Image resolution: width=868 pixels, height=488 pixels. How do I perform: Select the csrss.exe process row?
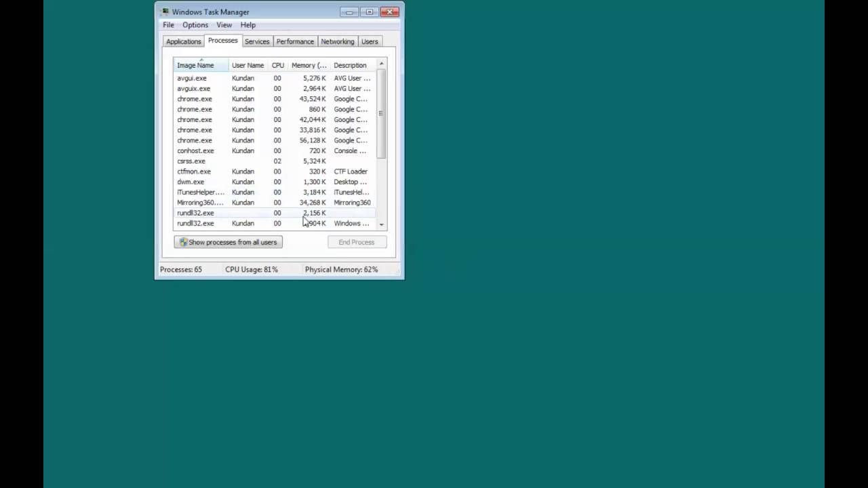[275, 161]
